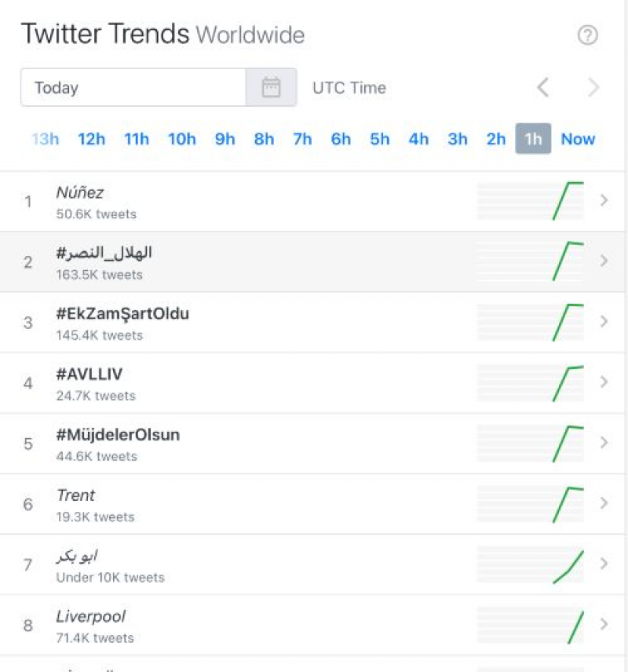Open the Trent trend link
This screenshot has height=672, width=628.
click(x=75, y=495)
